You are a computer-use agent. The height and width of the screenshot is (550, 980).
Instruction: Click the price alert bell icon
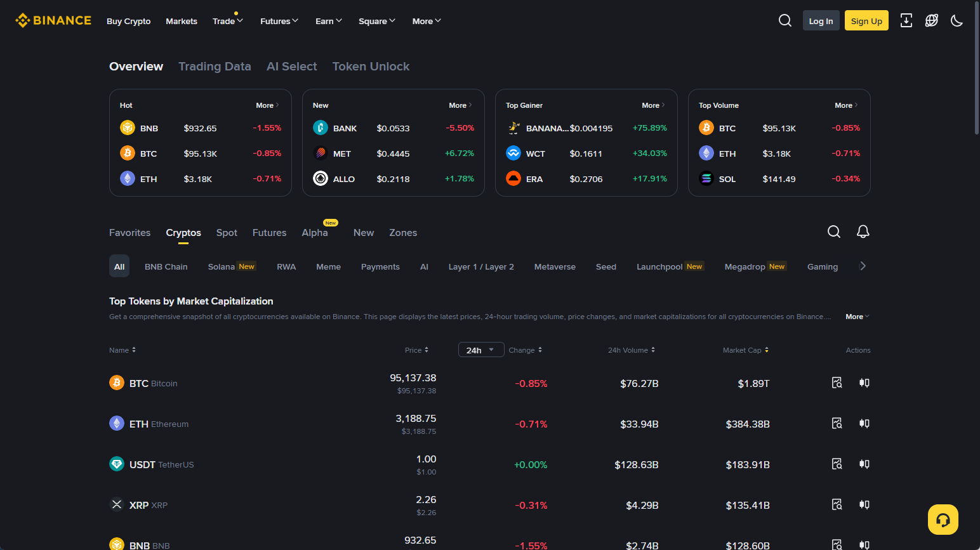pyautogui.click(x=863, y=232)
